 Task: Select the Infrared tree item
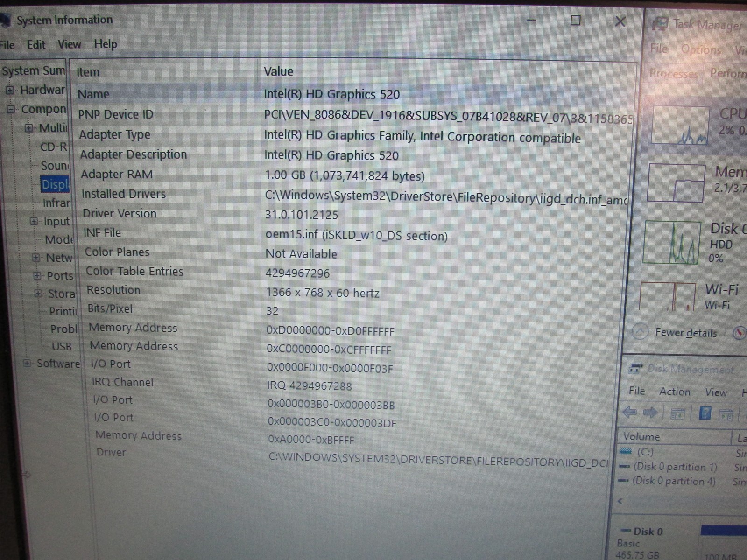pyautogui.click(x=56, y=203)
